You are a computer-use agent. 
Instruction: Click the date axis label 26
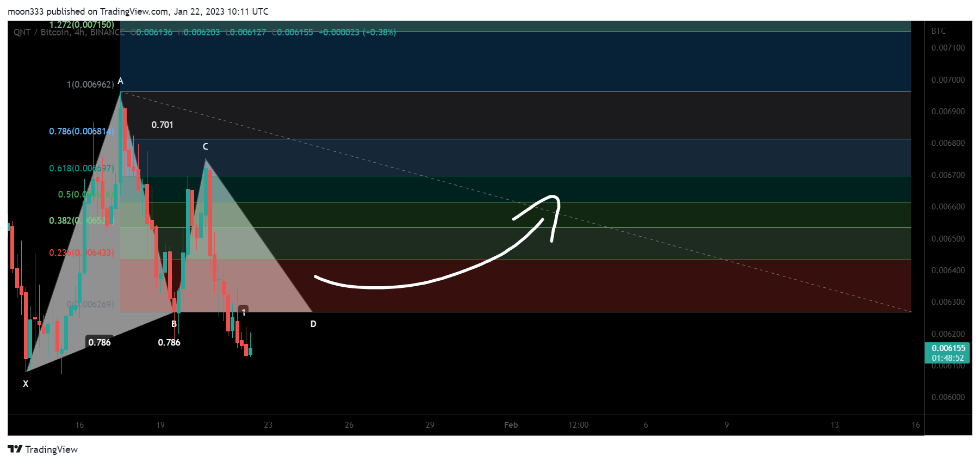coord(349,425)
